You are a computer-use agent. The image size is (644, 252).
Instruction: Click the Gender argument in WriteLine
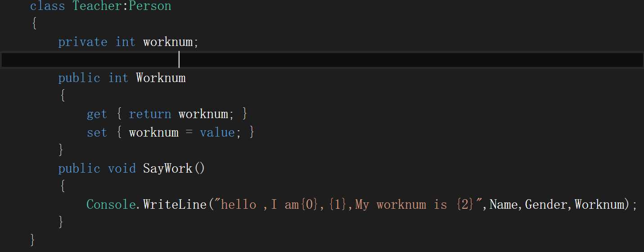click(543, 205)
